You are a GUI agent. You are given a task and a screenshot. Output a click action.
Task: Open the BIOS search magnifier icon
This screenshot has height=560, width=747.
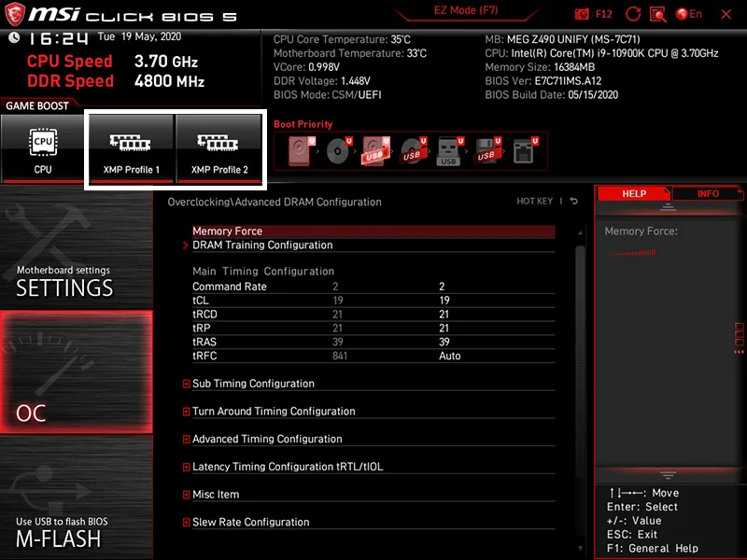(658, 14)
